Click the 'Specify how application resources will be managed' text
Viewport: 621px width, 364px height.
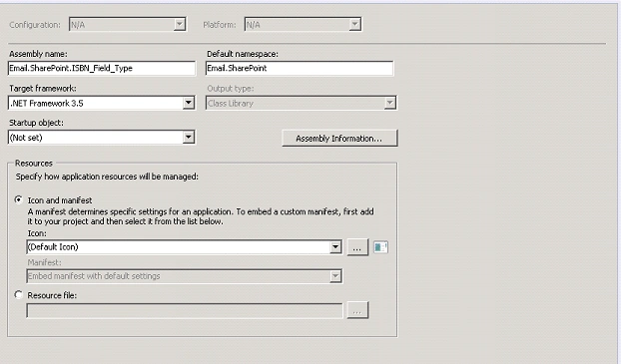[107, 177]
